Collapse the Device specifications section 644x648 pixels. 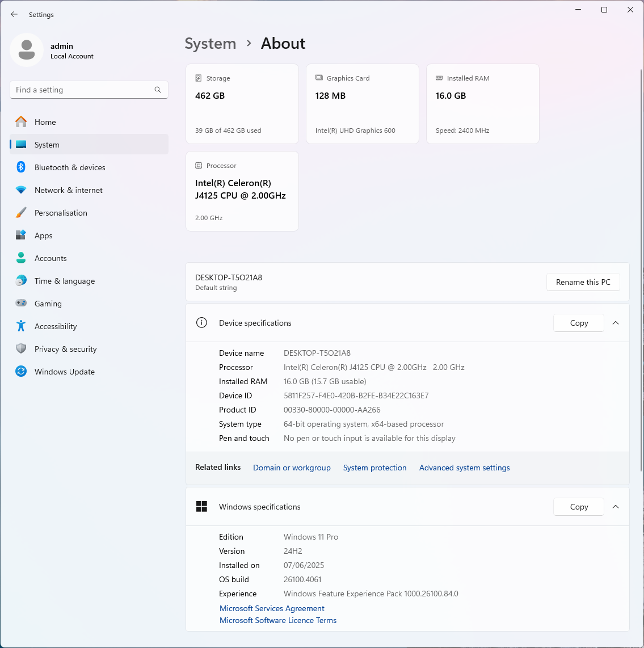pyautogui.click(x=616, y=323)
